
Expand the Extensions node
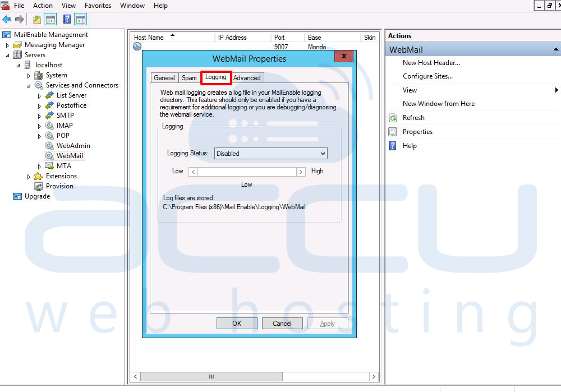tap(29, 176)
